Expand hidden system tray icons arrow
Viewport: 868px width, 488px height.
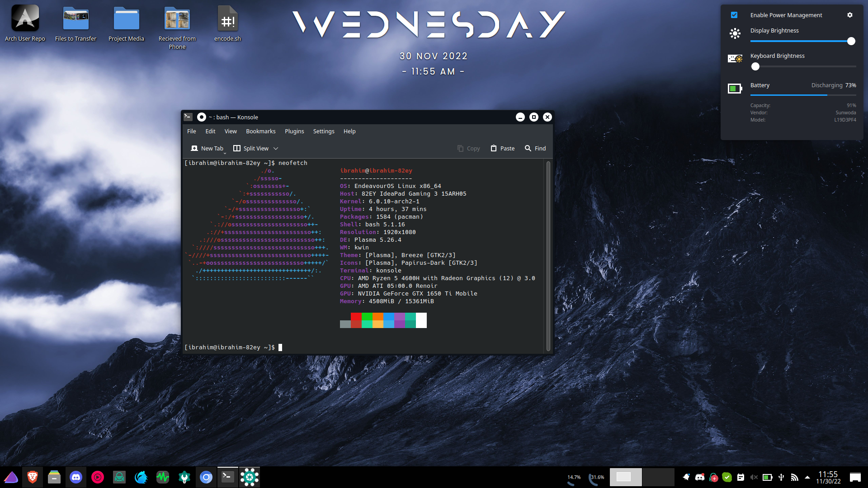pyautogui.click(x=807, y=477)
